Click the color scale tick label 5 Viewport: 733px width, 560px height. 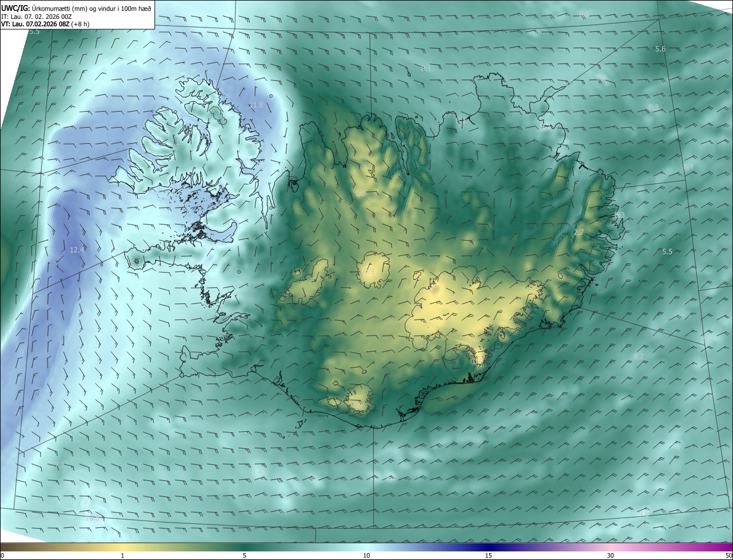click(x=245, y=555)
